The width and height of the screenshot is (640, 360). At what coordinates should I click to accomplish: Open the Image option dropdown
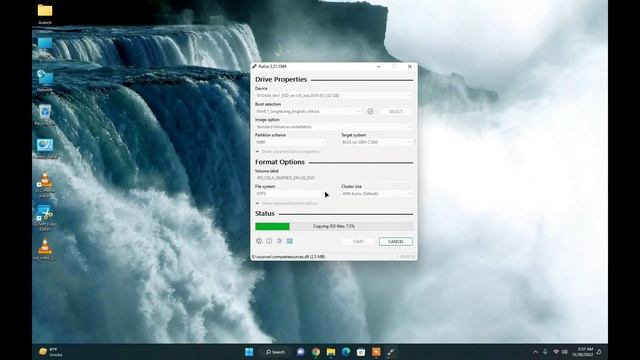tap(334, 127)
